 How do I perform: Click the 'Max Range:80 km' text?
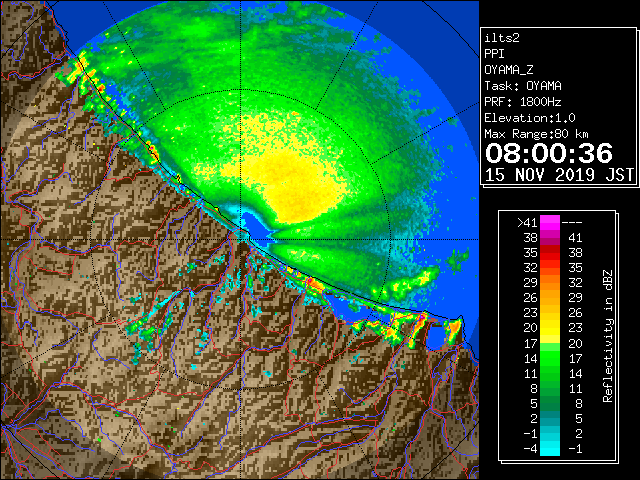pyautogui.click(x=536, y=134)
